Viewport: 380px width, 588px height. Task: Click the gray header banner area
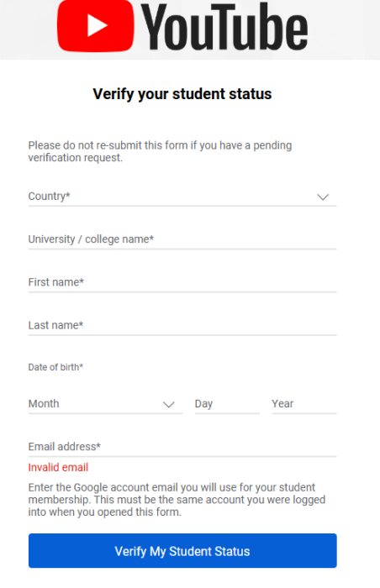tap(190, 30)
